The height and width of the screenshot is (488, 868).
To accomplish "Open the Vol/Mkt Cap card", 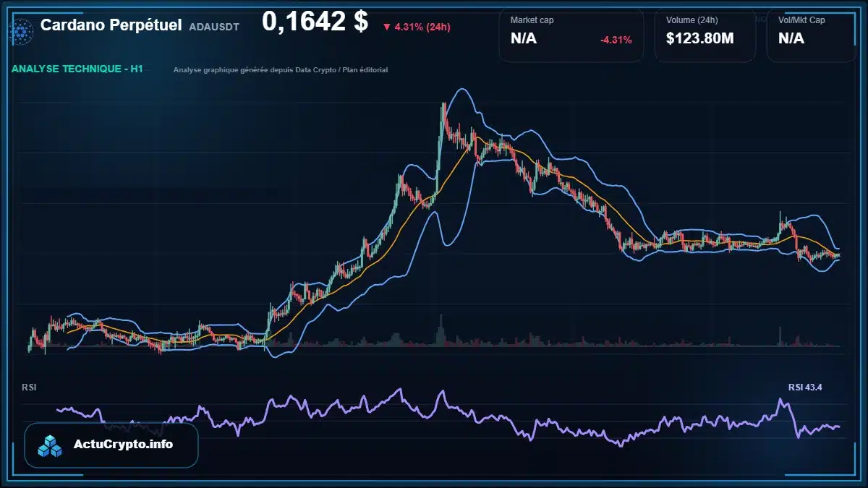I will [811, 35].
